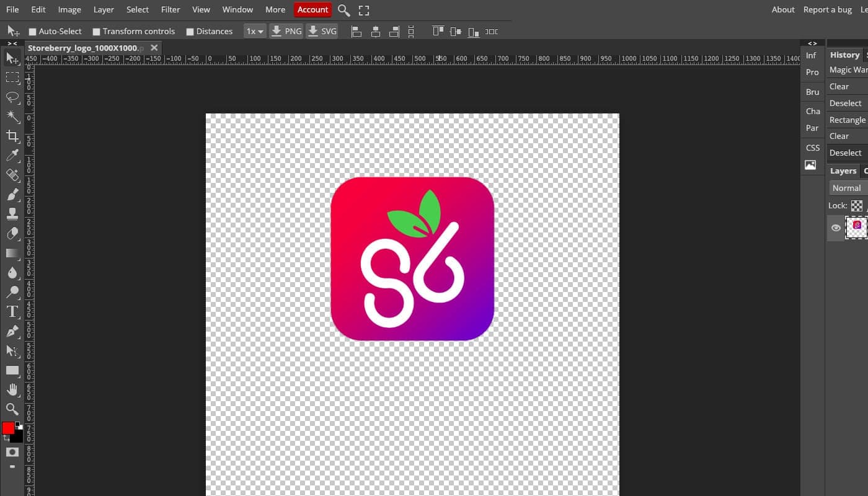
Task: Swap foreground and background colors
Action: click(x=6, y=438)
